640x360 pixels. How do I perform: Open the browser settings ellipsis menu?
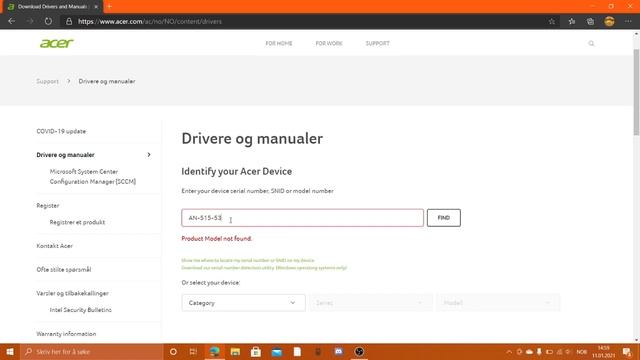click(x=628, y=22)
